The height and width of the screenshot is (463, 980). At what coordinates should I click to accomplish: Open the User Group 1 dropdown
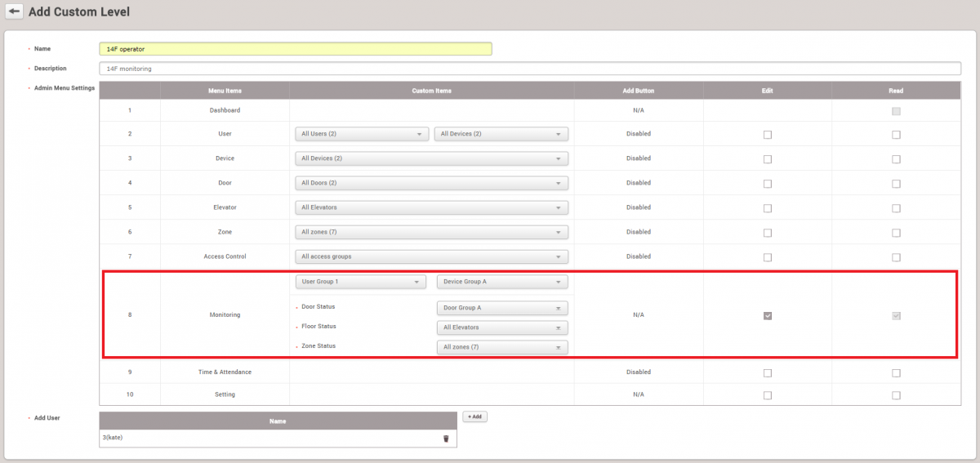tap(360, 282)
